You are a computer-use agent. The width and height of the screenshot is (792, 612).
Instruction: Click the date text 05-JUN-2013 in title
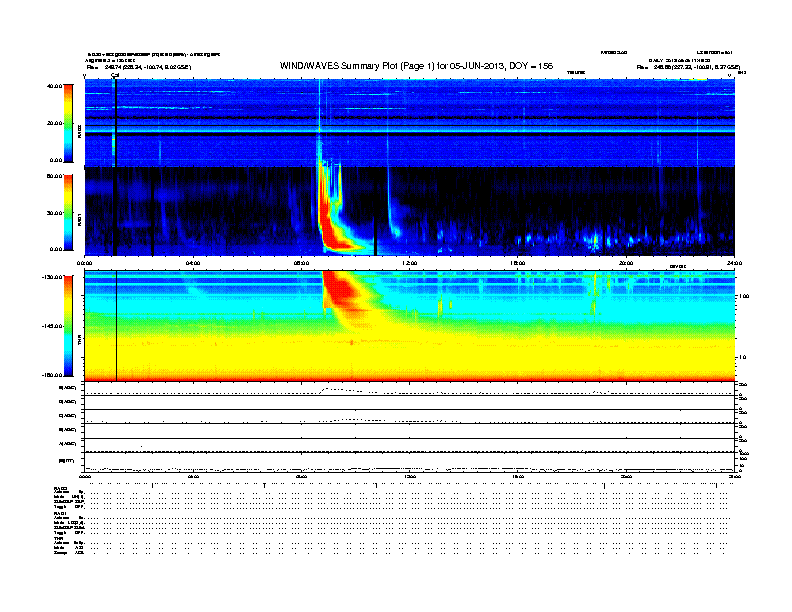pyautogui.click(x=477, y=66)
